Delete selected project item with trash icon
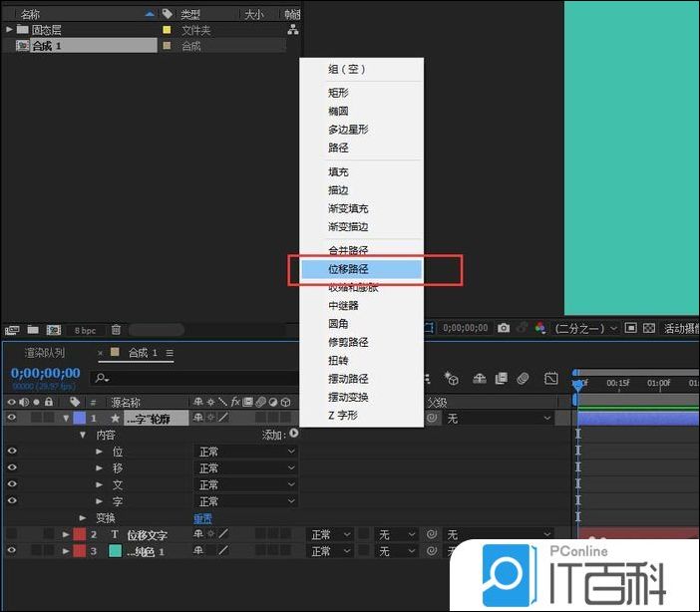The height and width of the screenshot is (612, 700). point(116,330)
